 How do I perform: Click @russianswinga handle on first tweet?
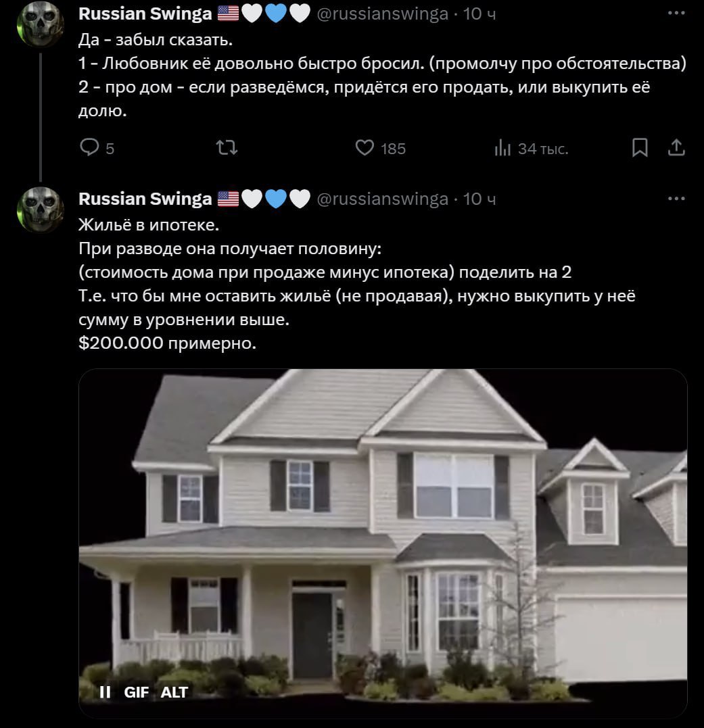(383, 14)
